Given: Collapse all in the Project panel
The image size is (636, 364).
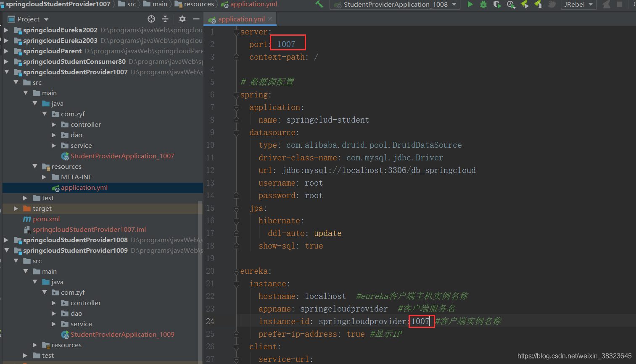Looking at the screenshot, I should click(165, 19).
